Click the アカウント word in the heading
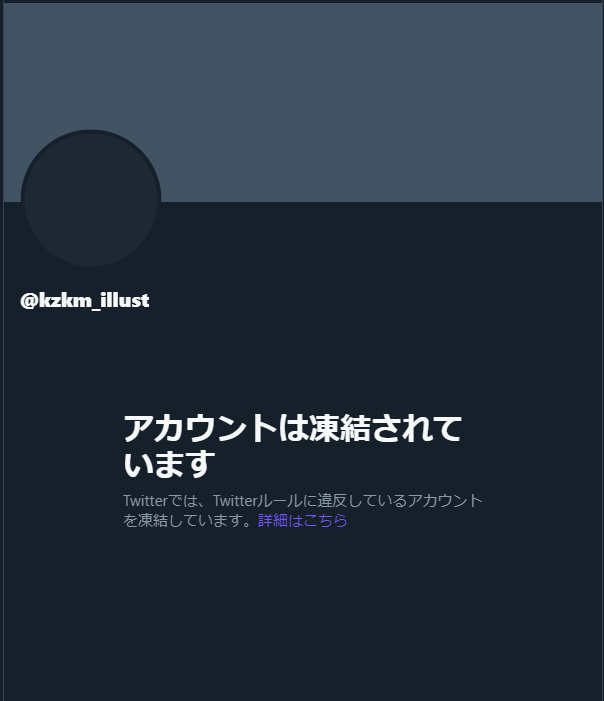This screenshot has width=604, height=701. pos(200,428)
